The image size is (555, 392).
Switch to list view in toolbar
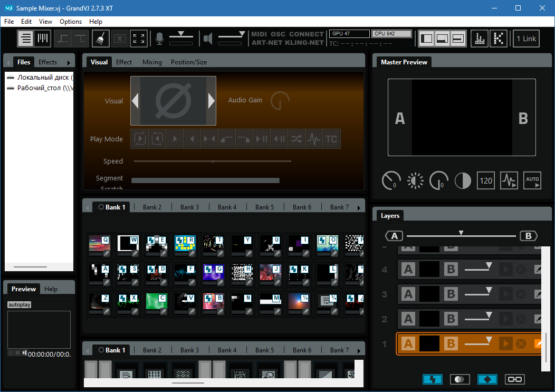pos(26,38)
